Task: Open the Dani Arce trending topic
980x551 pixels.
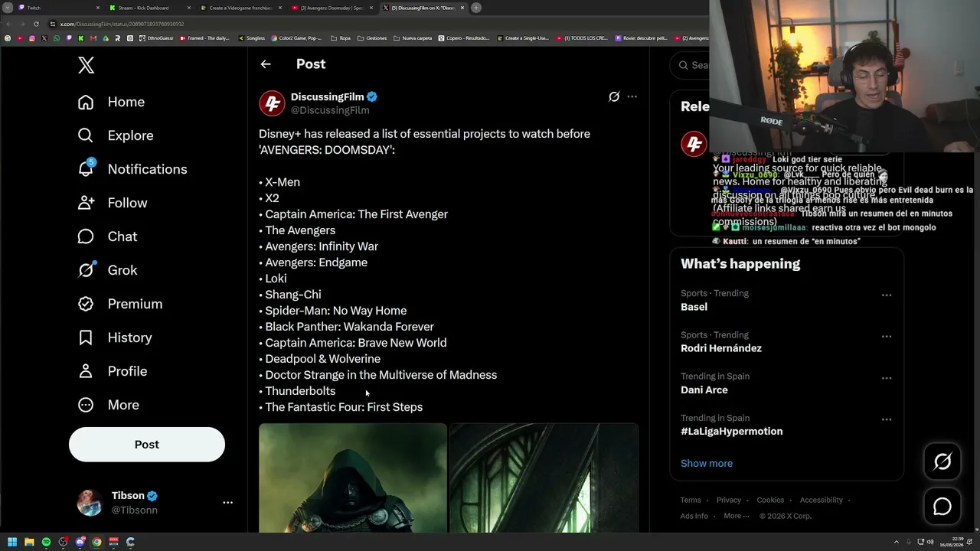Action: 704,390
